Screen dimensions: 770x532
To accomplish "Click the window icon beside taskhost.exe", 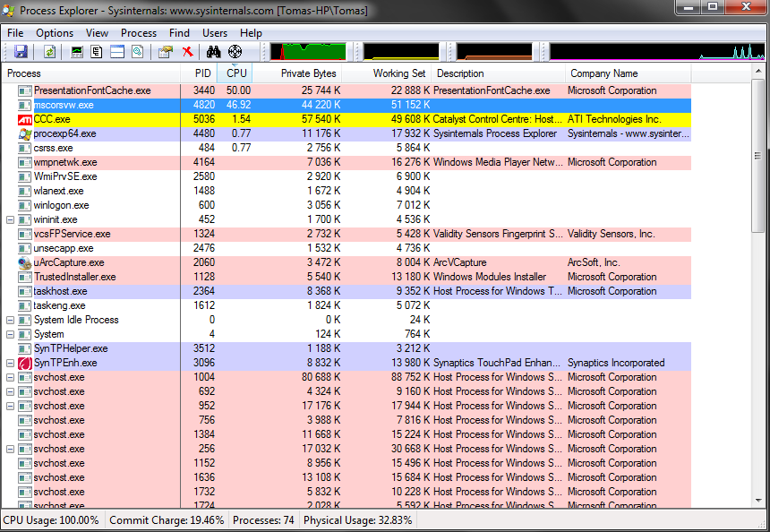I will pyautogui.click(x=24, y=291).
